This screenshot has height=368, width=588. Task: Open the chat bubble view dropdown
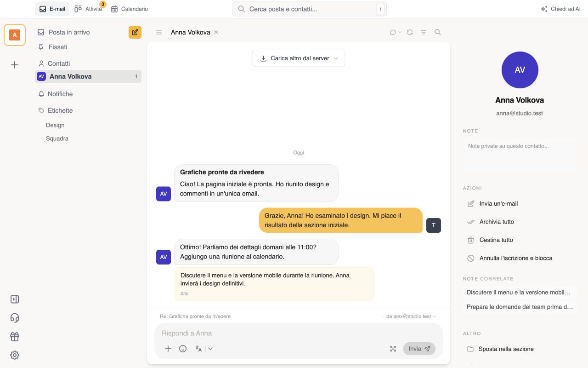395,32
